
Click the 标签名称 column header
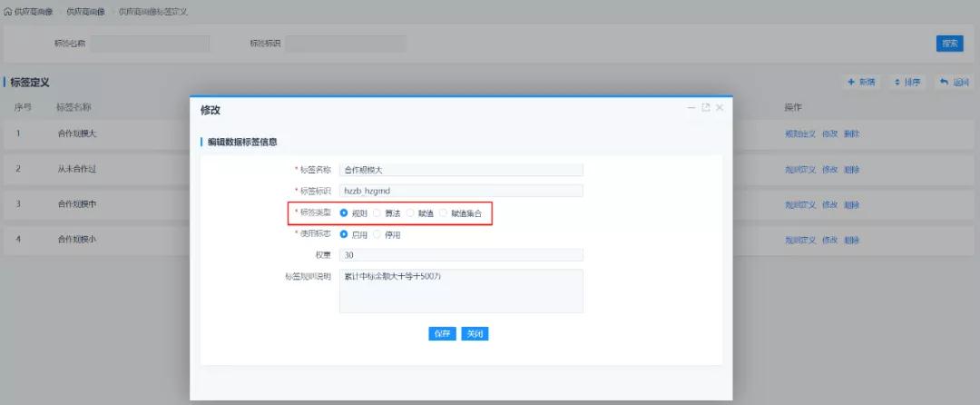[x=73, y=107]
